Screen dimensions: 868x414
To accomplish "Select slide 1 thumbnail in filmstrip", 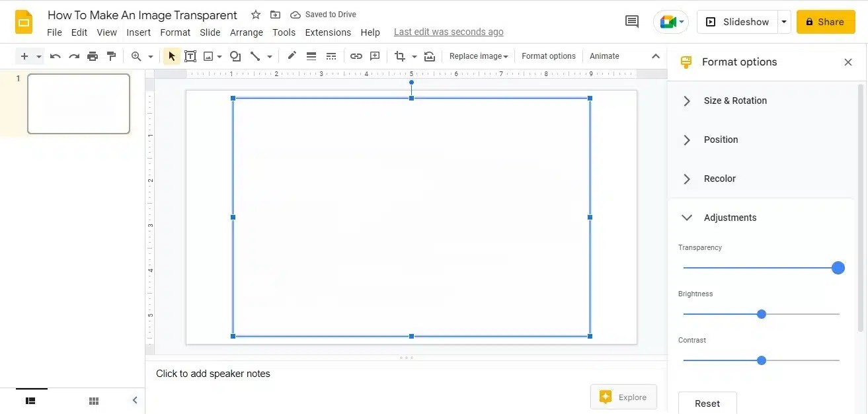I will point(78,103).
